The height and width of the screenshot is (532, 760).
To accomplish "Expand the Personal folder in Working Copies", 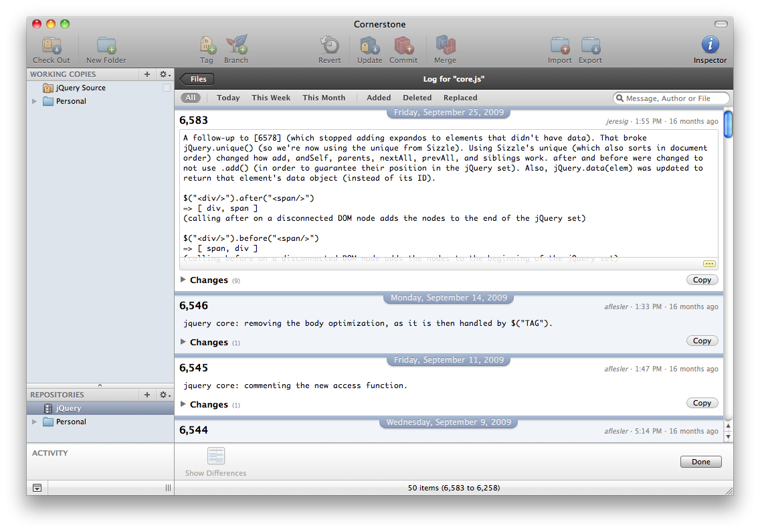I will (x=35, y=102).
